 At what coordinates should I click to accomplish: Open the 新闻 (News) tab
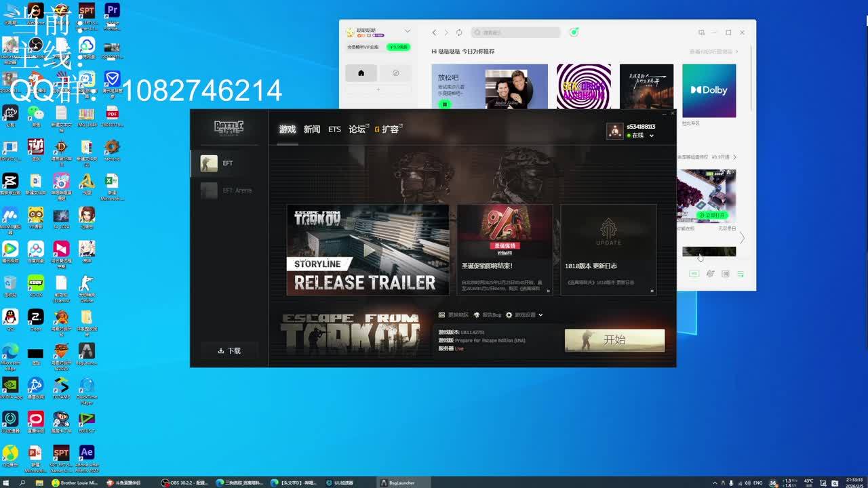pos(311,129)
